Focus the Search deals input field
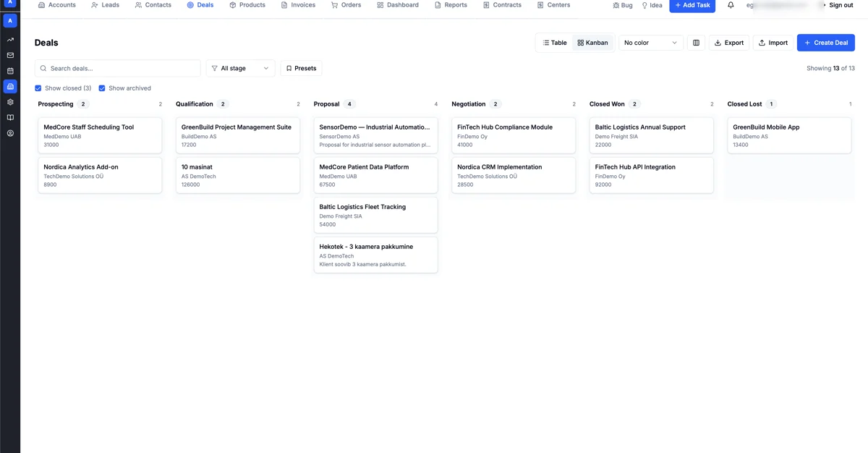The image size is (868, 453). 118,68
